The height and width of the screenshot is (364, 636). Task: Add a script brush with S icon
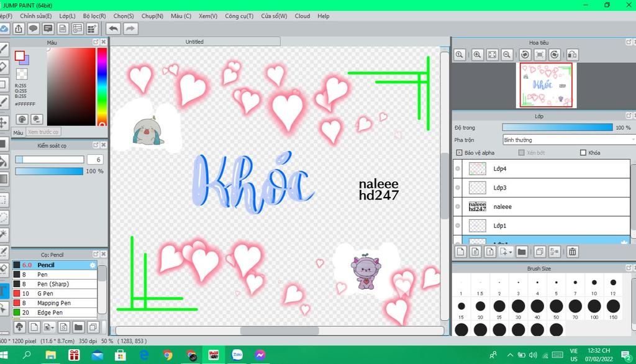(63, 327)
